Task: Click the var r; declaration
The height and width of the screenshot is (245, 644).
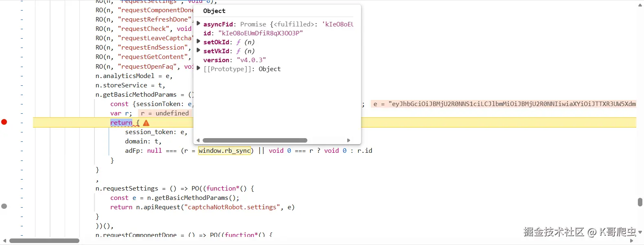Action: pyautogui.click(x=121, y=113)
